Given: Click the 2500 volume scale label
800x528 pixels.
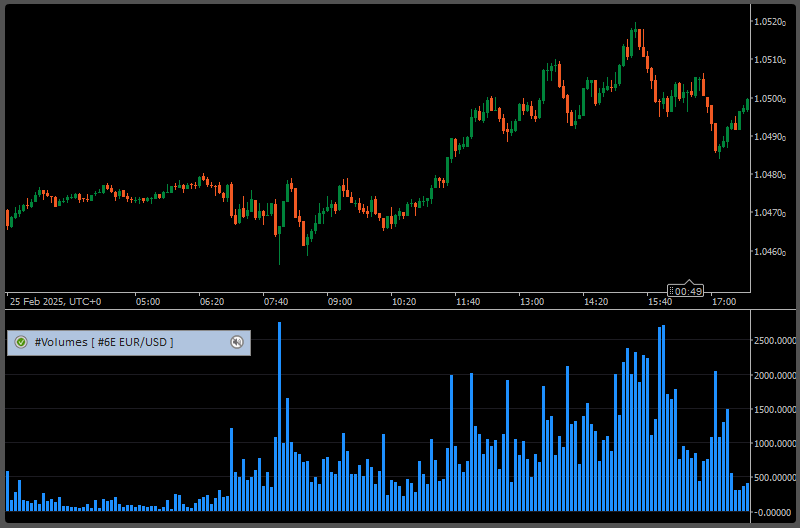Looking at the screenshot, I should point(774,341).
